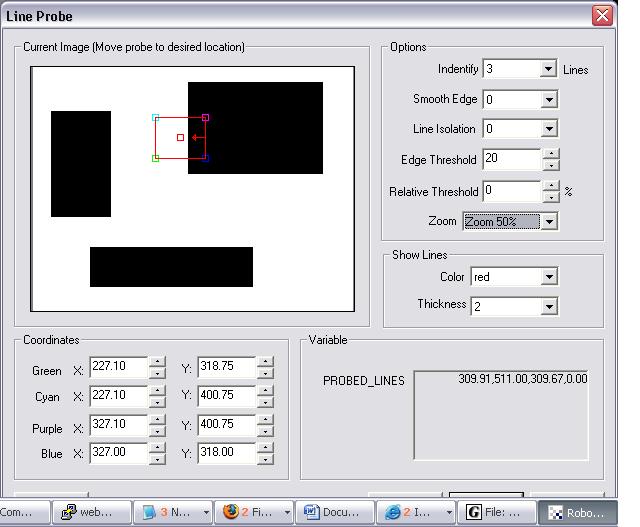
Task: Click the green corner handle of the probe
Action: pos(156,158)
